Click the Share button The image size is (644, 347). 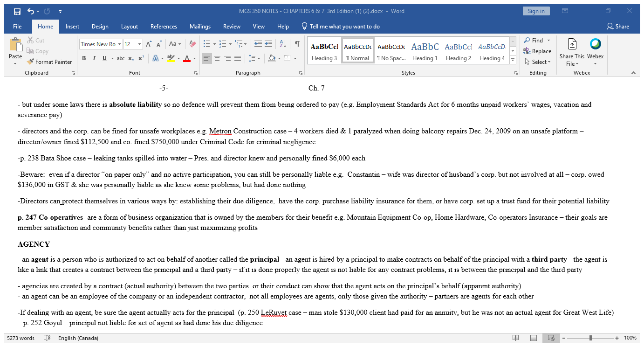pyautogui.click(x=618, y=27)
